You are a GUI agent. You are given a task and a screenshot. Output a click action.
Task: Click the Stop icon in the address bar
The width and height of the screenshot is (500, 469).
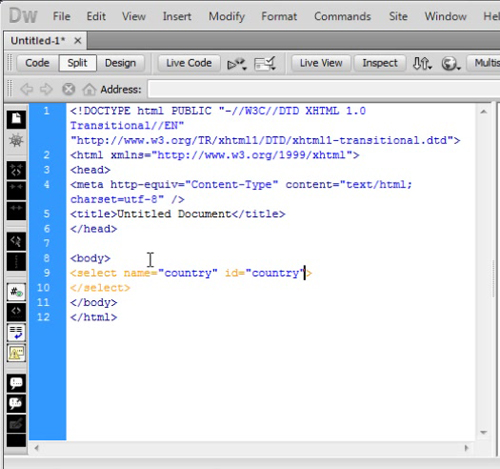68,89
